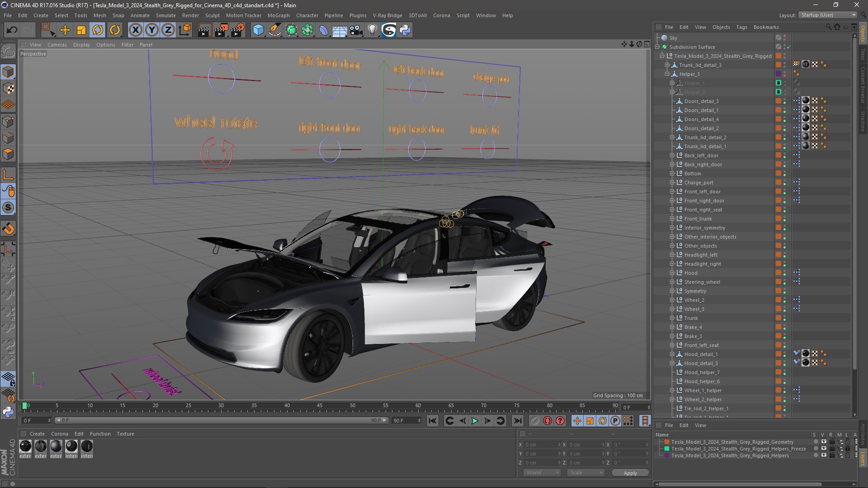Toggle Helper_1 green layer marker
The height and width of the screenshot is (488, 868).
(778, 83)
